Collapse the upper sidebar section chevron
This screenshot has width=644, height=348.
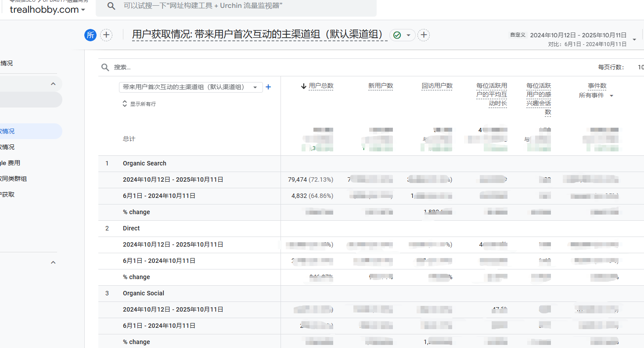[53, 84]
